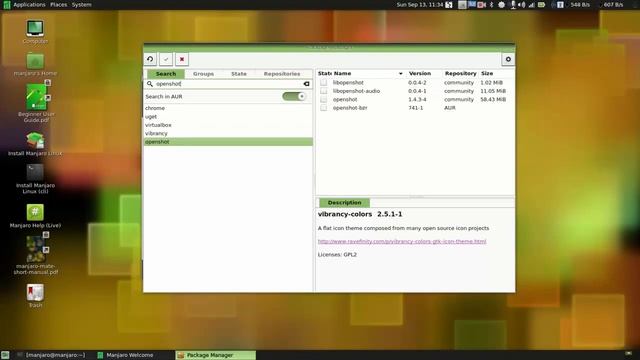
Task: Select the libopenshot-audio package name
Action: click(x=356, y=91)
